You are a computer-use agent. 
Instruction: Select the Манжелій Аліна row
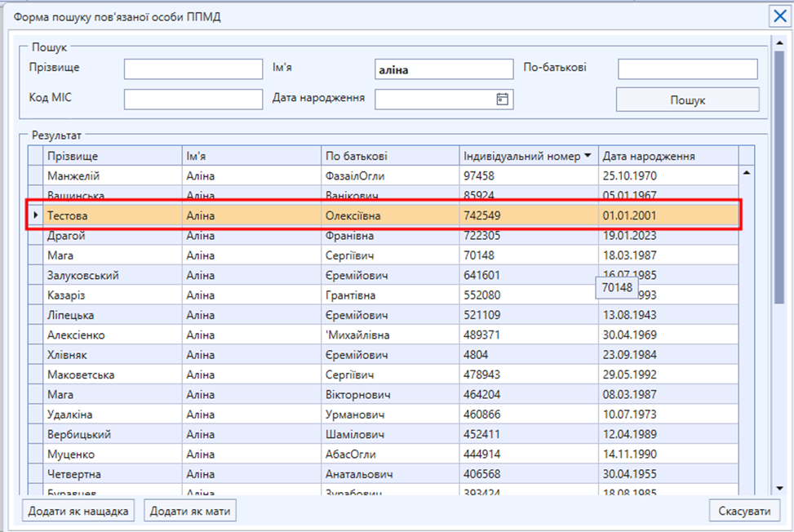point(383,175)
